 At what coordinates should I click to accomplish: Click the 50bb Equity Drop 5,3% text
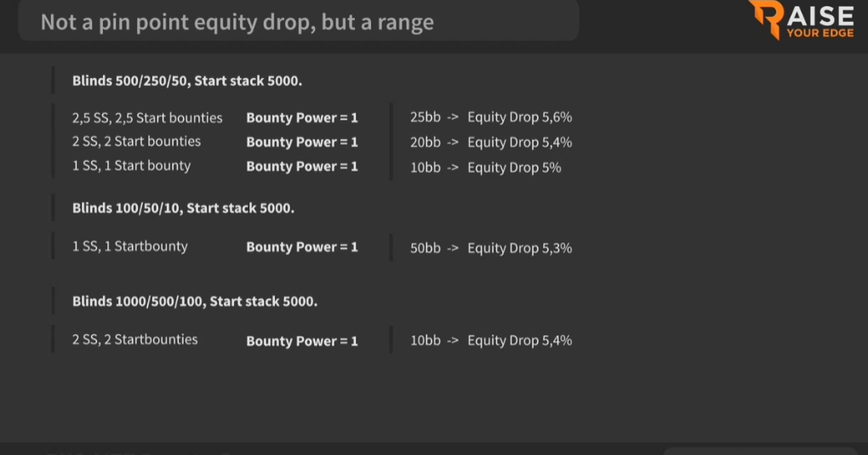pos(491,248)
